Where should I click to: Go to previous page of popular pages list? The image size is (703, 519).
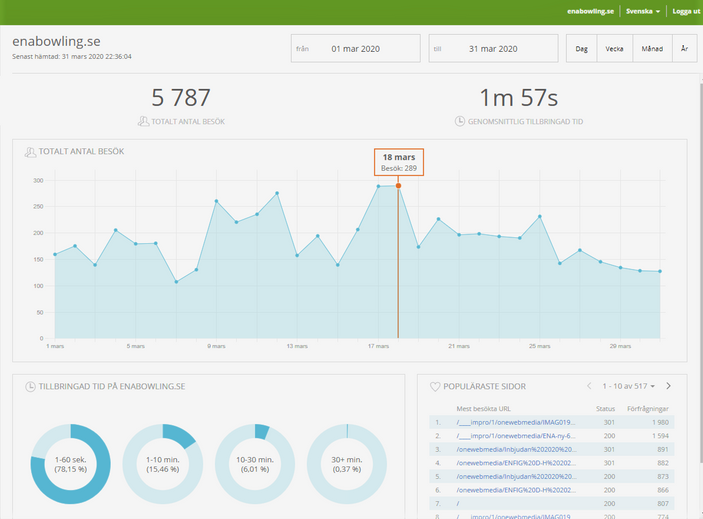[589, 386]
